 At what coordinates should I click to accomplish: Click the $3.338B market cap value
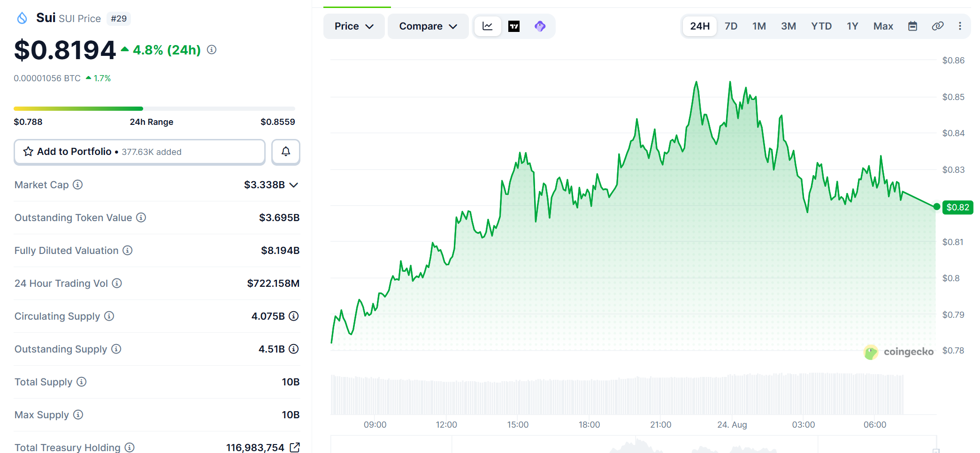click(x=264, y=184)
